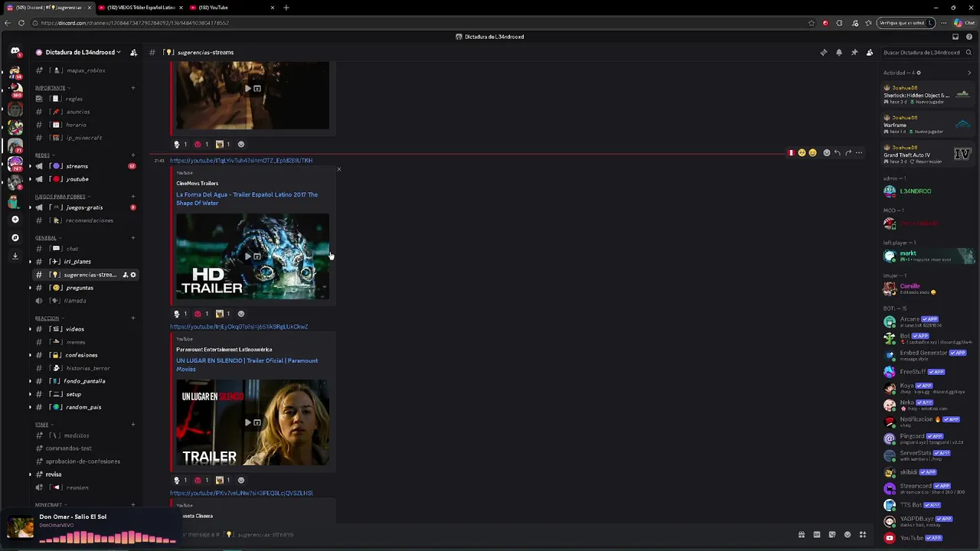Add reaction to Un Lugar En Silencio message

click(x=241, y=481)
